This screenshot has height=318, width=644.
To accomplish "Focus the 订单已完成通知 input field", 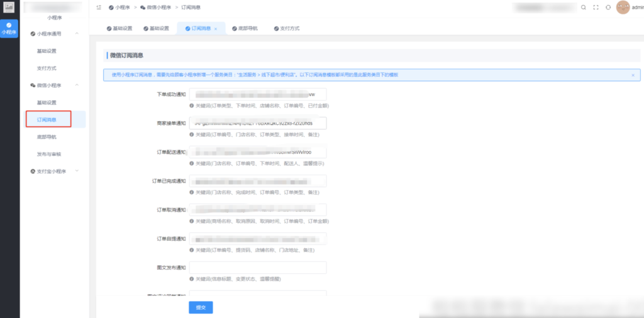I will point(258,181).
